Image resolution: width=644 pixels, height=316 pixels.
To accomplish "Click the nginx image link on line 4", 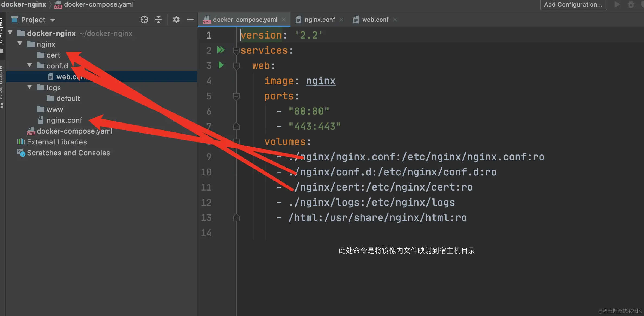I will pyautogui.click(x=321, y=81).
